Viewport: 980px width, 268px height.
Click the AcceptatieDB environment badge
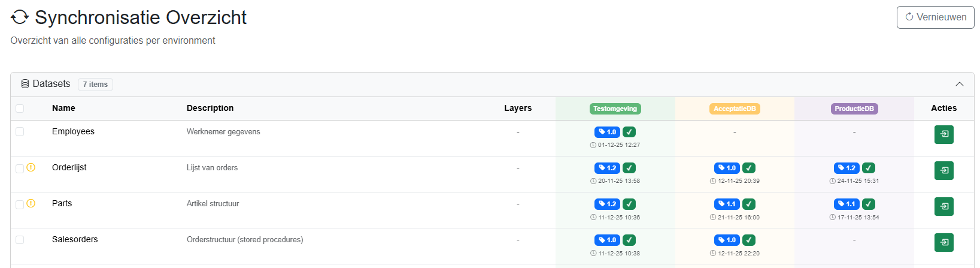point(735,109)
